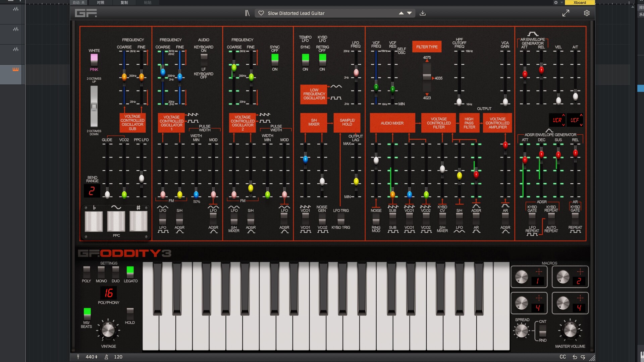Switch the NOISE / RING MOD mixer source switch
644x362 pixels.
(x=376, y=220)
